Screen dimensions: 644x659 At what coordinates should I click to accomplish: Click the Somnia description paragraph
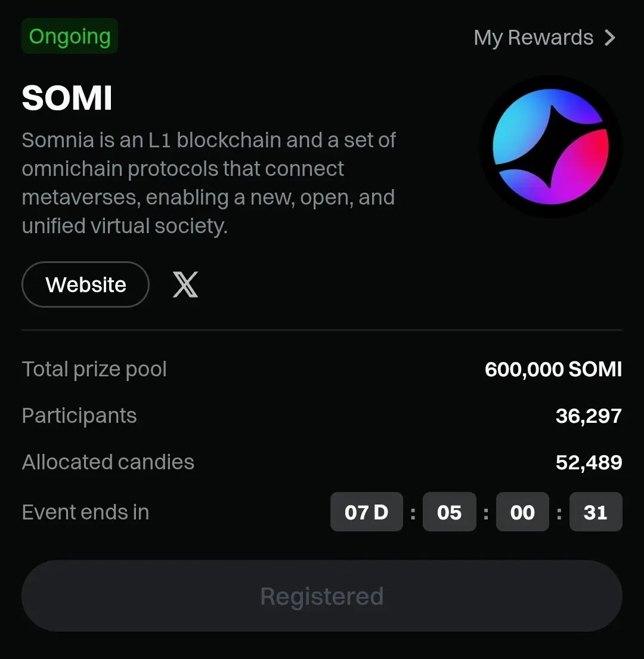pyautogui.click(x=209, y=183)
